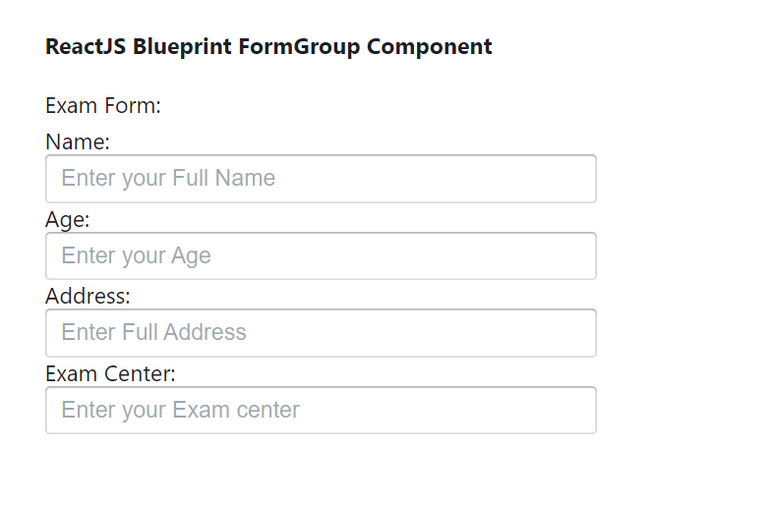Click the 'Age:' field label

coord(67,219)
